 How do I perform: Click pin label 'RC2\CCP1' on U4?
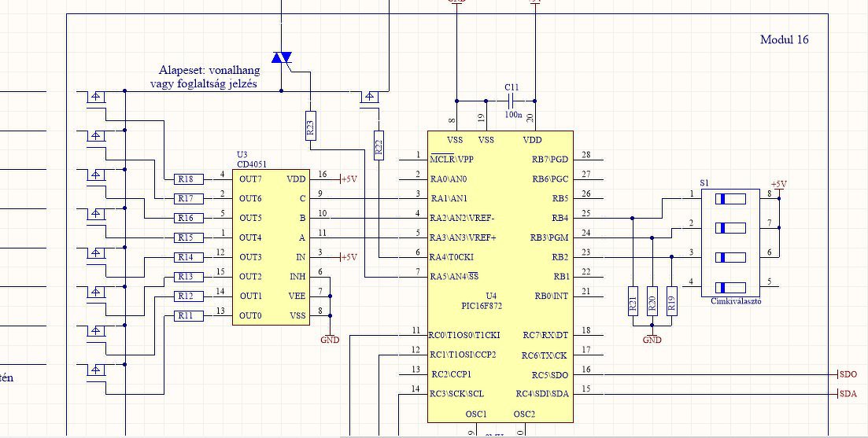pyautogui.click(x=451, y=374)
